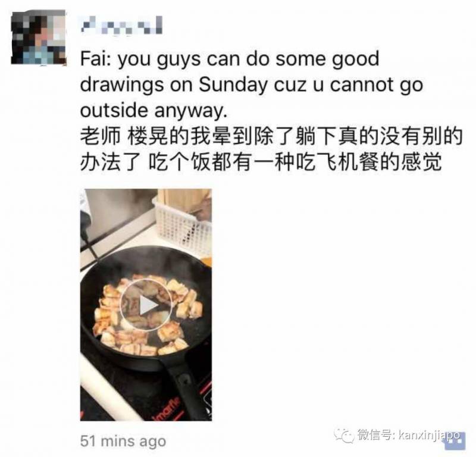476x457 pixels.
Task: Click the word 'Sunday' in the post
Action: [x=233, y=84]
